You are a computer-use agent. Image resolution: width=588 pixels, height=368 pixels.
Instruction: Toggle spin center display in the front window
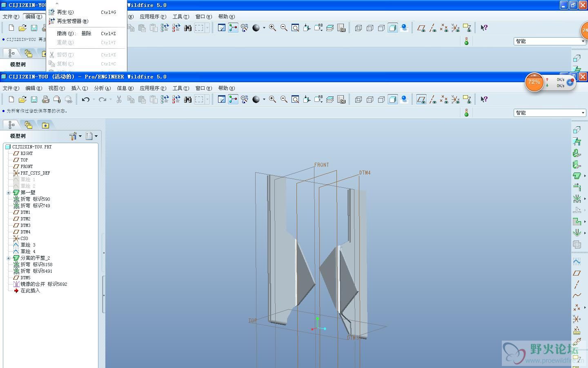[x=233, y=99]
